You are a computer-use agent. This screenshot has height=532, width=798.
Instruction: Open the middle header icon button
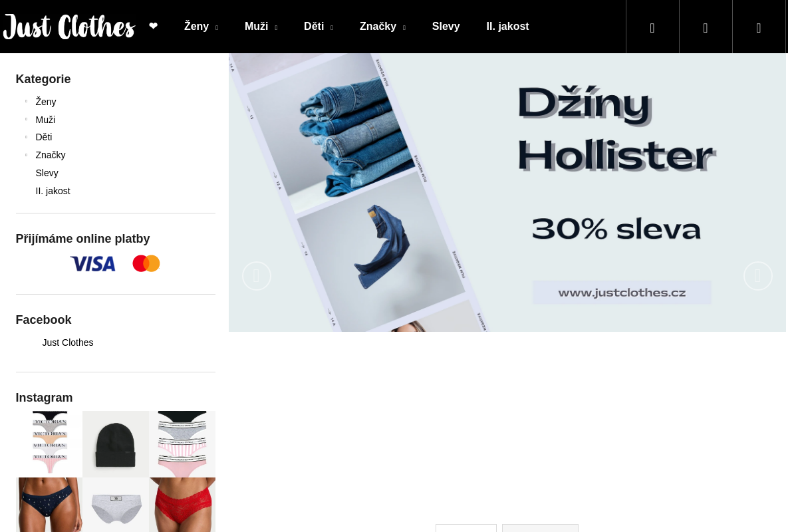coord(706,27)
